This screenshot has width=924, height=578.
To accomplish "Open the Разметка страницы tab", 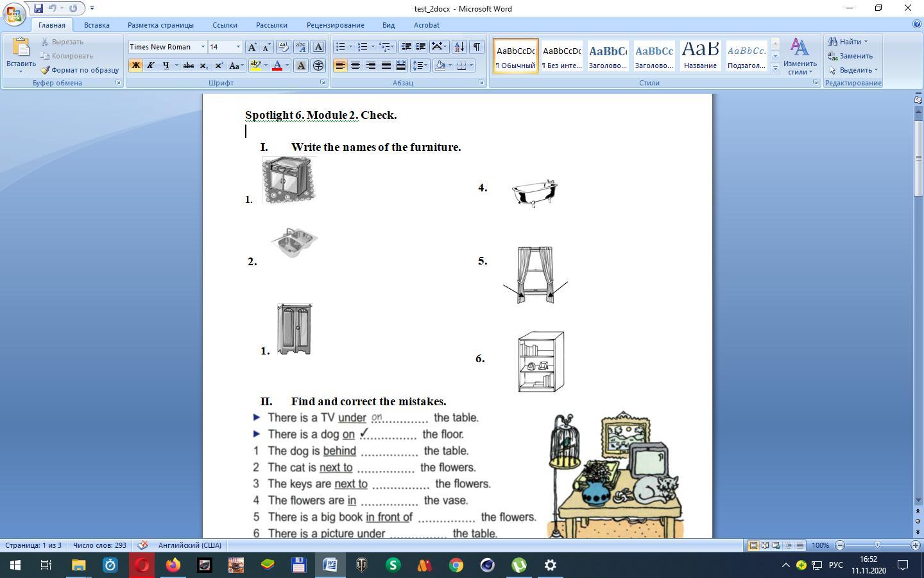I will [x=160, y=25].
